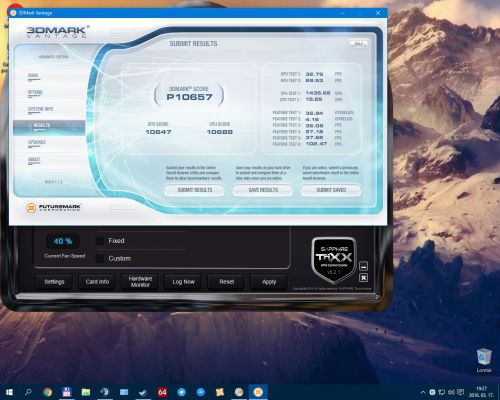Open SYSTEM INFO in 3DMark sidebar
This screenshot has width=500, height=400.
point(40,109)
